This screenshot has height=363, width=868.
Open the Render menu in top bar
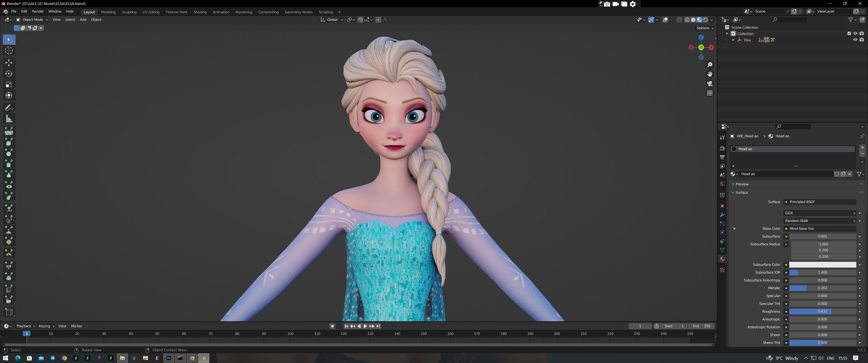[38, 11]
